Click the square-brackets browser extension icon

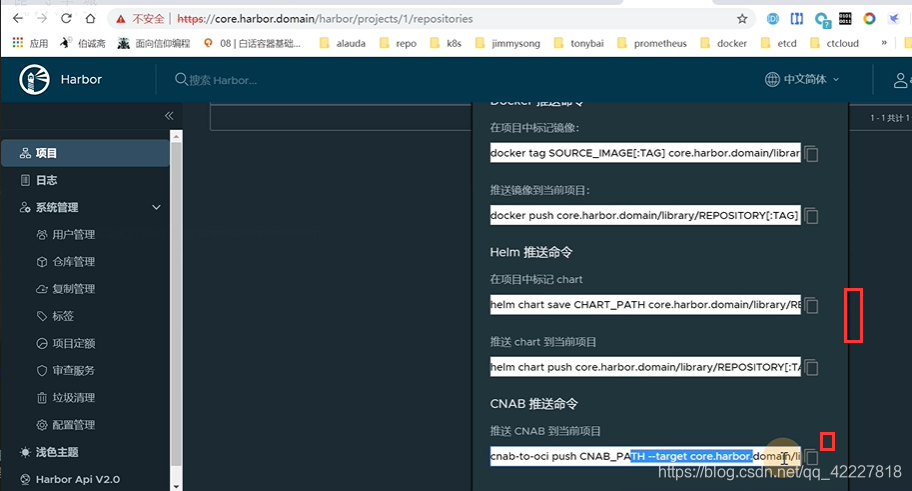point(797,19)
